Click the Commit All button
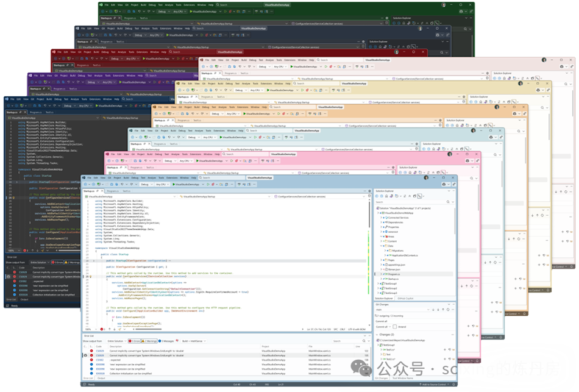This screenshot has width=579, height=392. [x=382, y=326]
